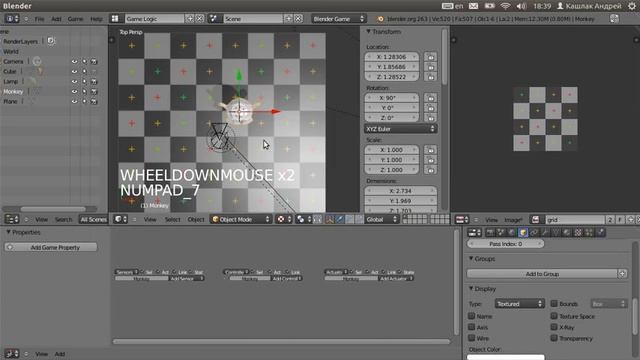Viewport: 640px width, 360px height.
Task: Add a new scene with plus button
Action: point(288,18)
